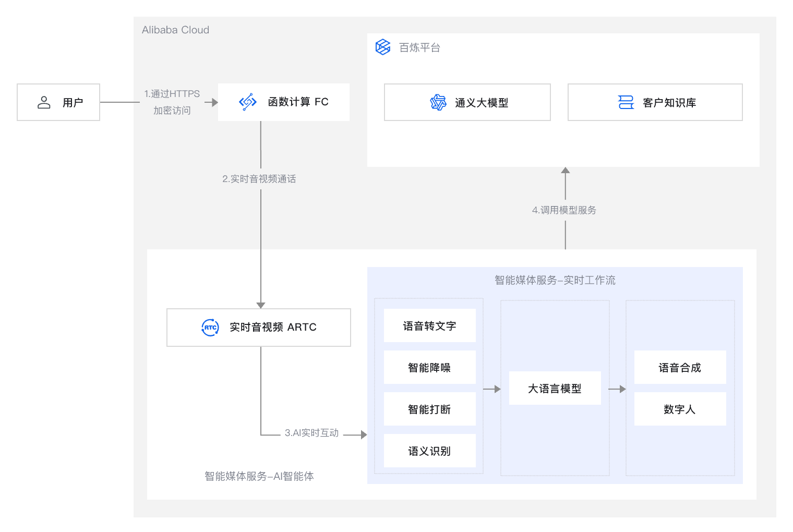Screen dimensions: 793x532
Task: Click the 通义大模型 logo icon
Action: 438,102
